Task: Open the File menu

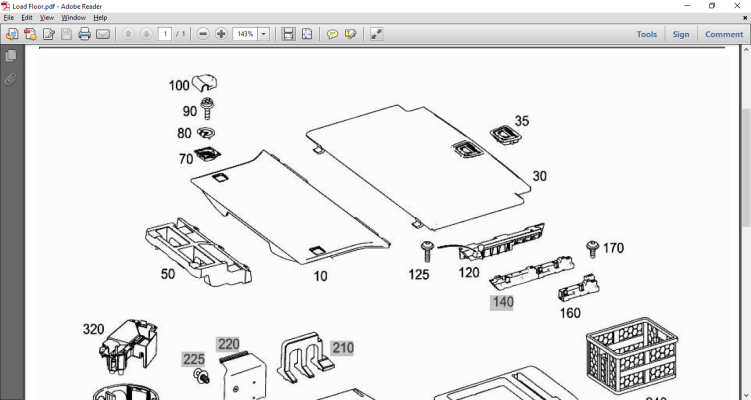Action: (9, 18)
